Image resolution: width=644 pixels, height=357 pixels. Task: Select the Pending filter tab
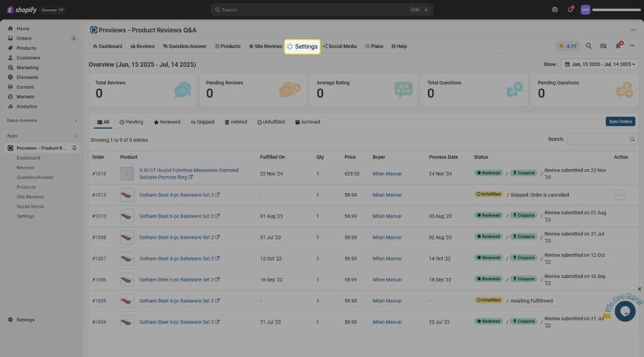pyautogui.click(x=131, y=122)
